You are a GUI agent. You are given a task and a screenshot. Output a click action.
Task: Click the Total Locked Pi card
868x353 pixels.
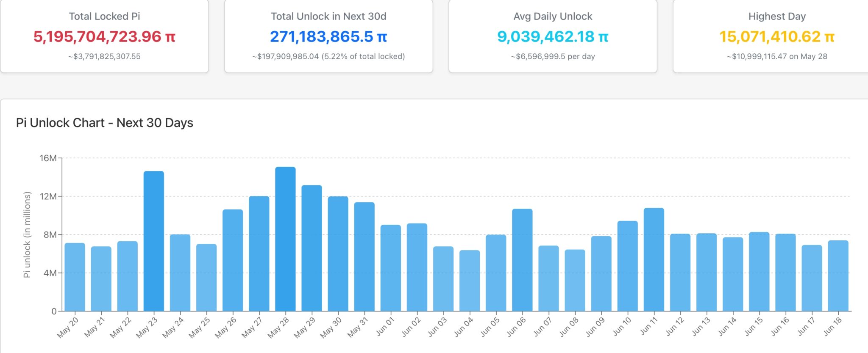(x=104, y=36)
